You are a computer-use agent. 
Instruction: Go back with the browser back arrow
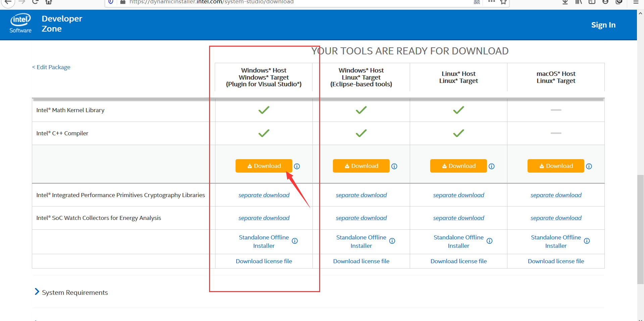pyautogui.click(x=8, y=2)
